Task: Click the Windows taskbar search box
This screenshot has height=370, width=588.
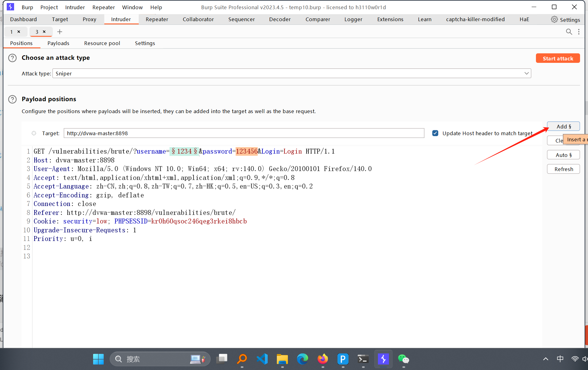Action: (x=160, y=359)
